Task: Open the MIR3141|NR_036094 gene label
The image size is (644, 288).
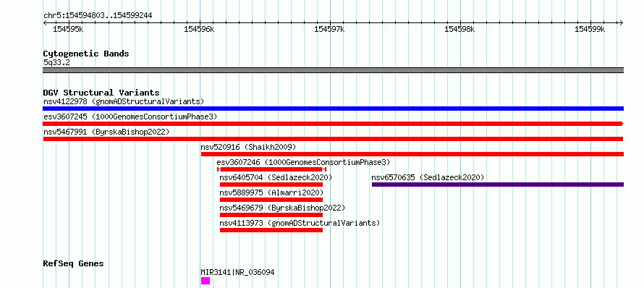Action: [237, 272]
